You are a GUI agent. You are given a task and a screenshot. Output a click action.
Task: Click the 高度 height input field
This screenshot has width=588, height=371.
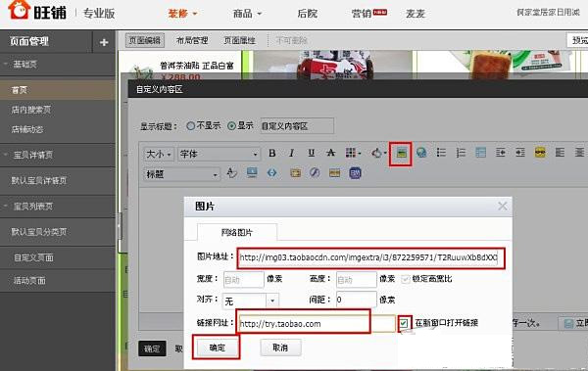[x=357, y=280]
